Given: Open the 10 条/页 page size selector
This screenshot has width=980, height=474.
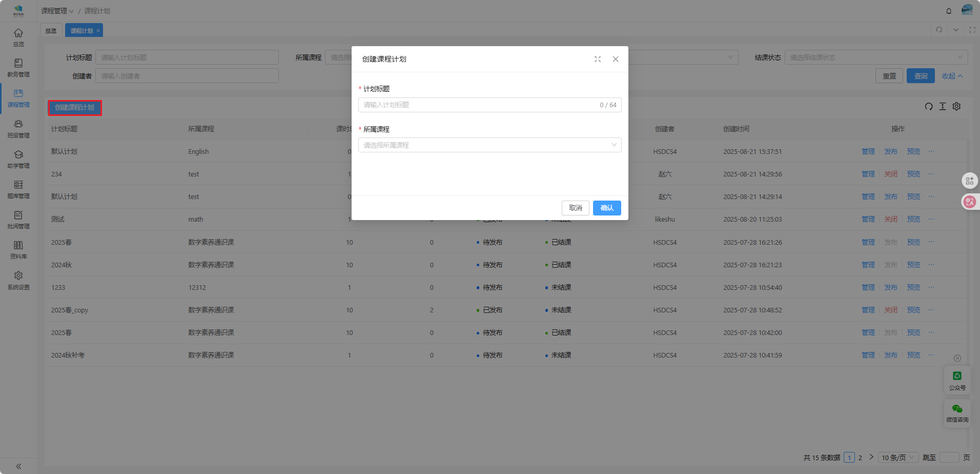Looking at the screenshot, I should point(898,458).
